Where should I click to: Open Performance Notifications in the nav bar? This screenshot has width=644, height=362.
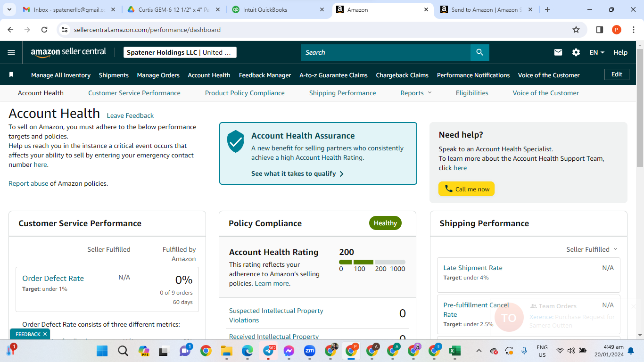tap(473, 75)
